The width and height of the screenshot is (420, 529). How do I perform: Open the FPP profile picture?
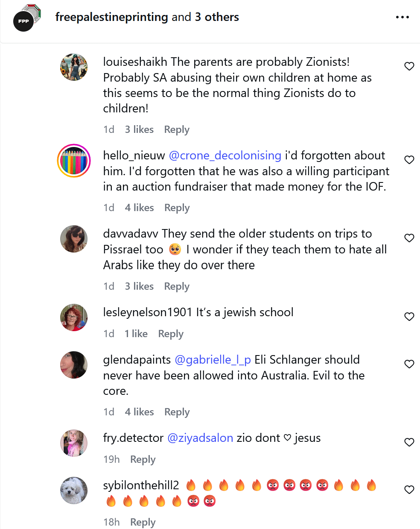coord(26,18)
